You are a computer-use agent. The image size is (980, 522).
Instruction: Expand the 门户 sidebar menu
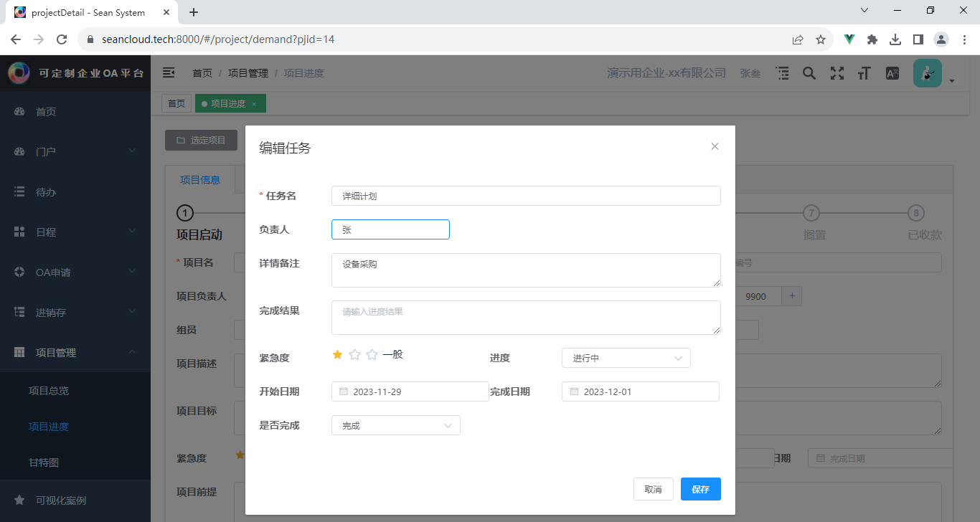coord(75,151)
